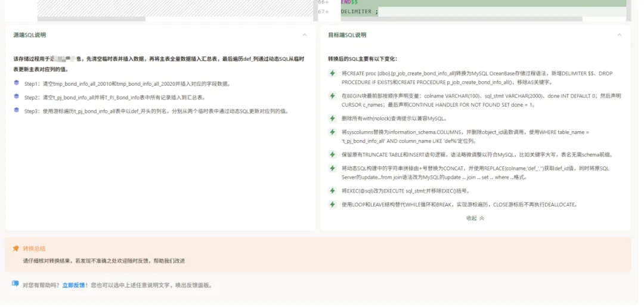Collapse the 源端SQL说明 panel with its chevron
This screenshot has height=307, width=644.
pos(305,35)
